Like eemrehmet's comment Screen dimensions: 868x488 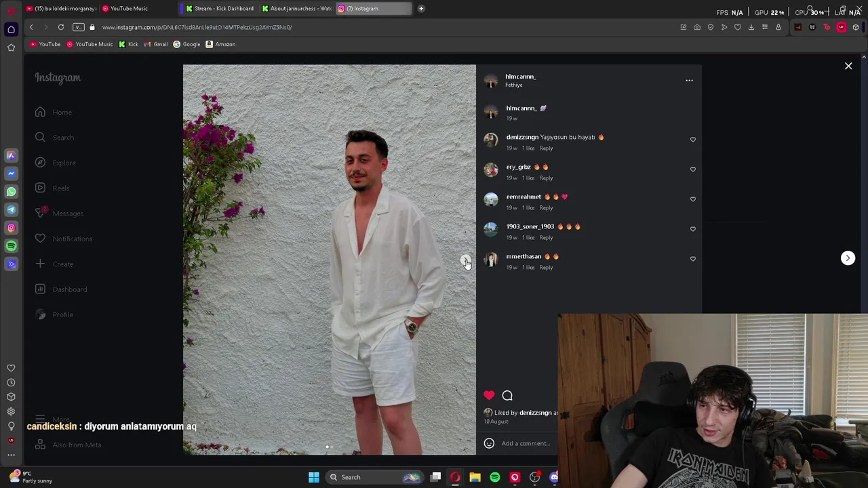pyautogui.click(x=692, y=199)
